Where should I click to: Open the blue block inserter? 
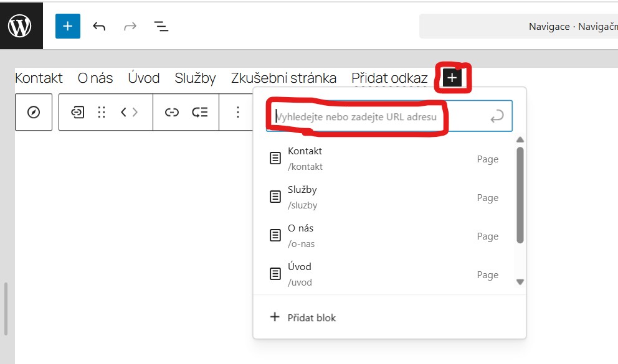(67, 26)
